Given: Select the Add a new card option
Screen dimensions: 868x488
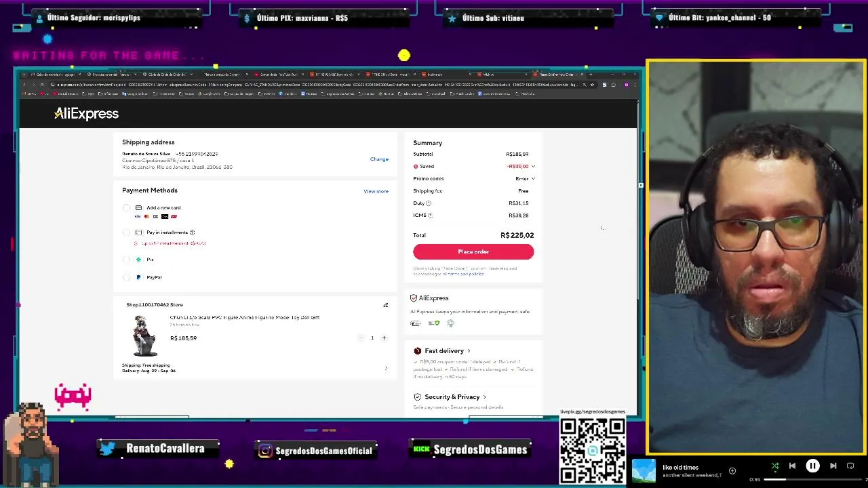Looking at the screenshot, I should 126,208.
